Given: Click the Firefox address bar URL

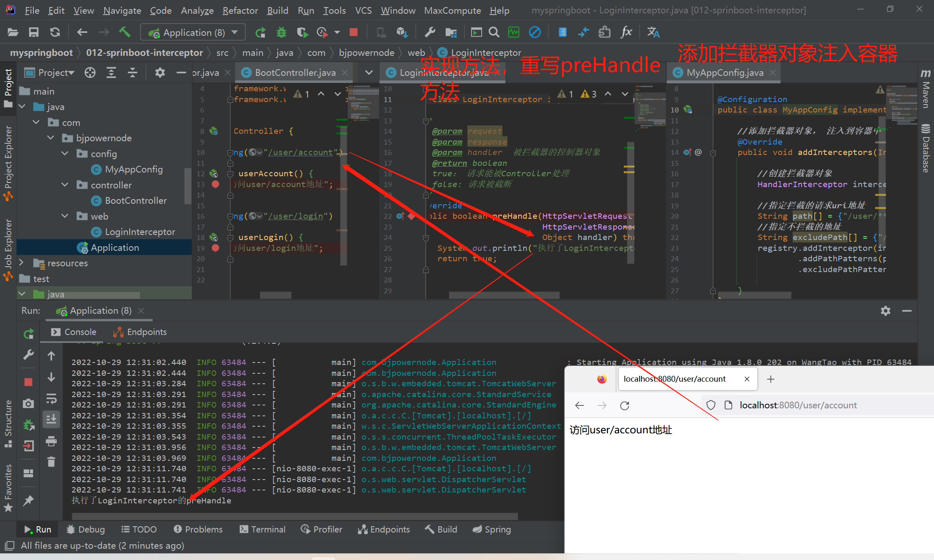Looking at the screenshot, I should (x=798, y=405).
